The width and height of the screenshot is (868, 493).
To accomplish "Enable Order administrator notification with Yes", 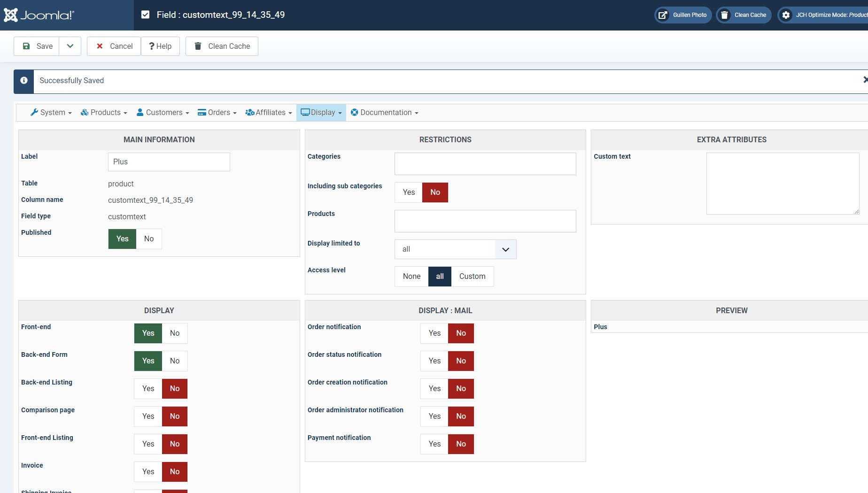I will 434,416.
